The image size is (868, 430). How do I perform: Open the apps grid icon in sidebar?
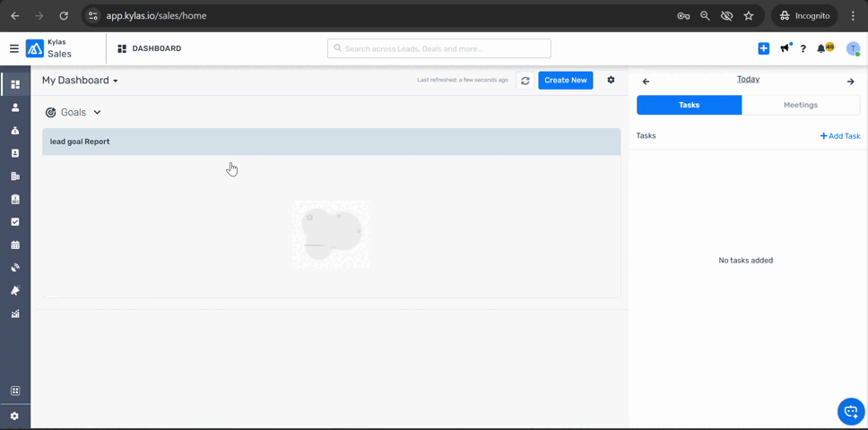pos(15,391)
